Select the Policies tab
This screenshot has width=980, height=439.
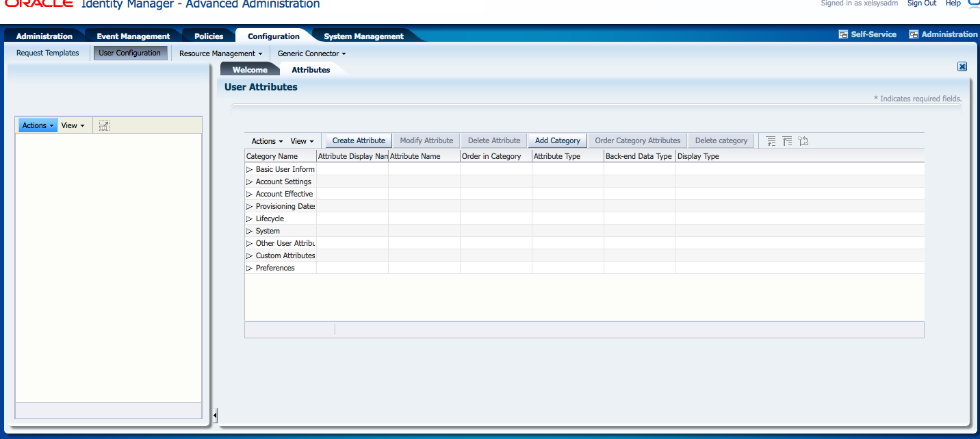[x=208, y=35]
